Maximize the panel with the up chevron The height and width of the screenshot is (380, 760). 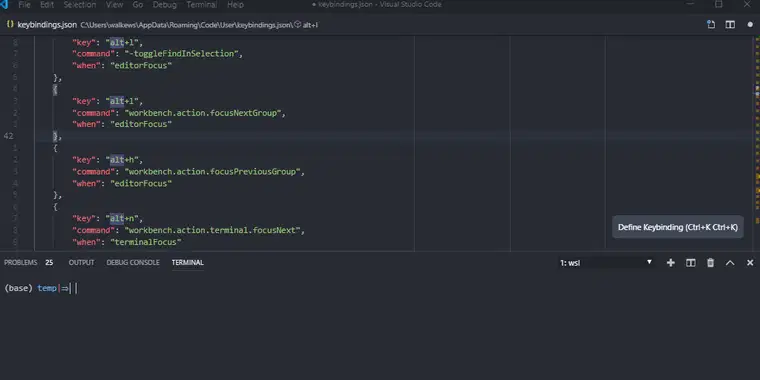tap(730, 263)
